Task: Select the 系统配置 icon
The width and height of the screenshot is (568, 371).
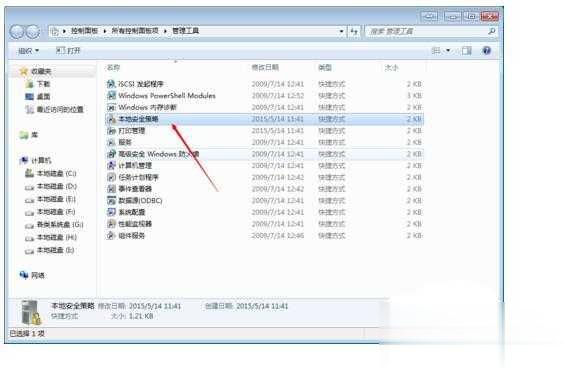Action: [x=111, y=212]
